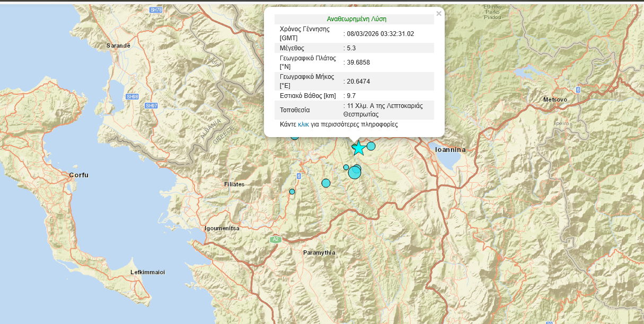Select the circle marker partly hidden under the popup
The image size is (644, 324).
[295, 137]
